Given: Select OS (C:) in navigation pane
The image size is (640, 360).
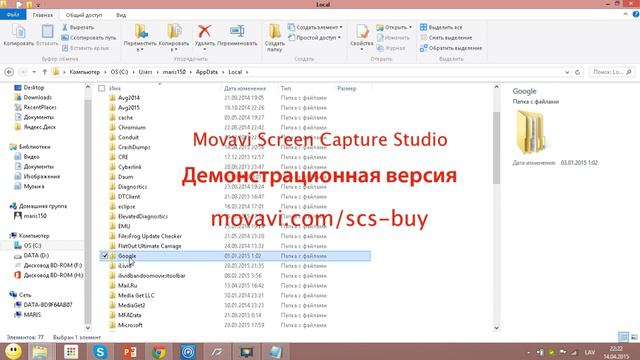Looking at the screenshot, I should pyautogui.click(x=32, y=245).
